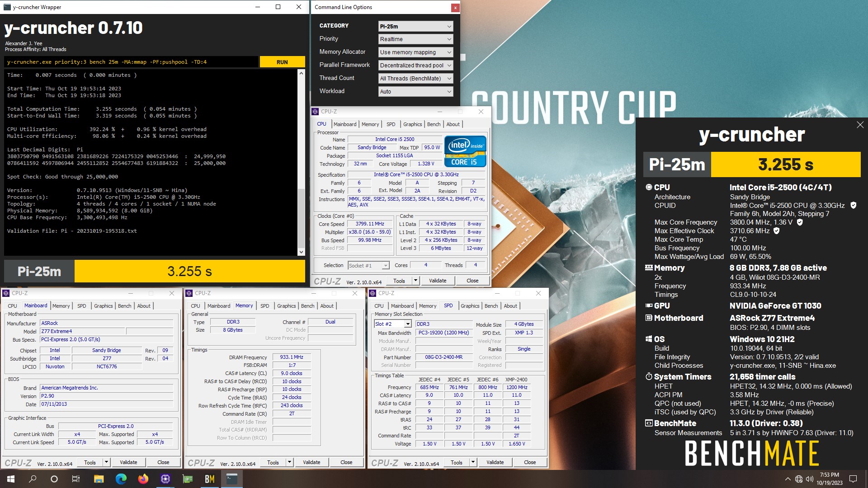Expand the Memory Allocator dropdown
This screenshot has width=868, height=488.
tap(415, 52)
